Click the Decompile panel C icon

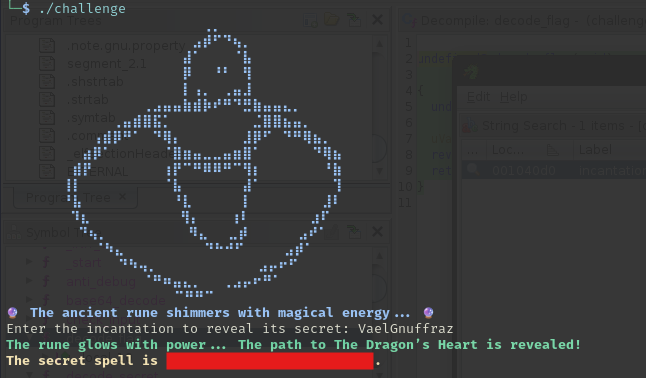pos(409,20)
